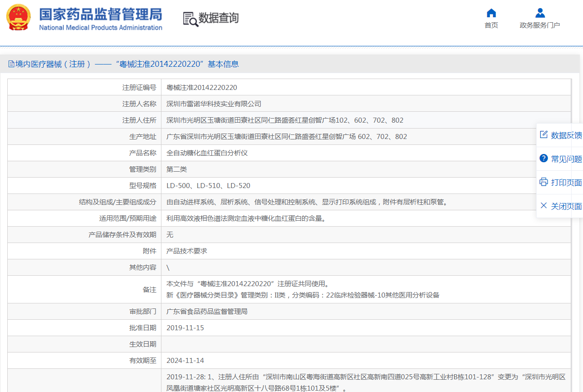Open the 政务服务门户 link

(540, 25)
